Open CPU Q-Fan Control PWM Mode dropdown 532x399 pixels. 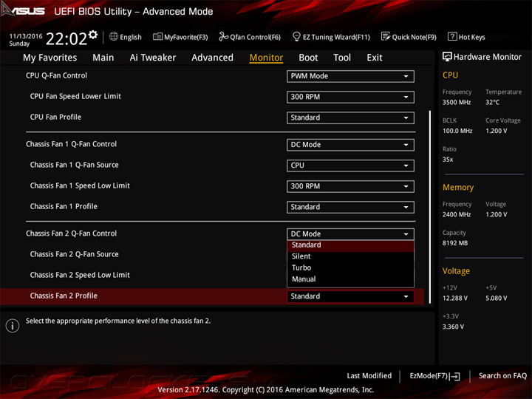350,76
